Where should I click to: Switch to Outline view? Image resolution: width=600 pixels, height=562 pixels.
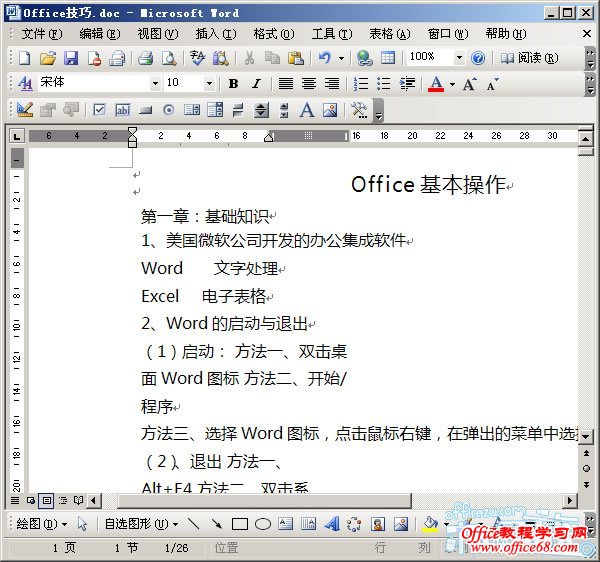tap(63, 500)
